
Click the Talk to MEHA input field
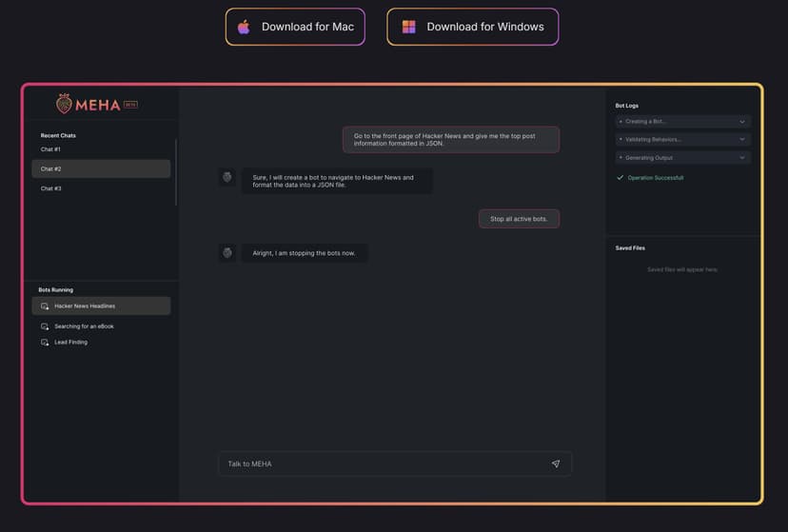point(395,463)
